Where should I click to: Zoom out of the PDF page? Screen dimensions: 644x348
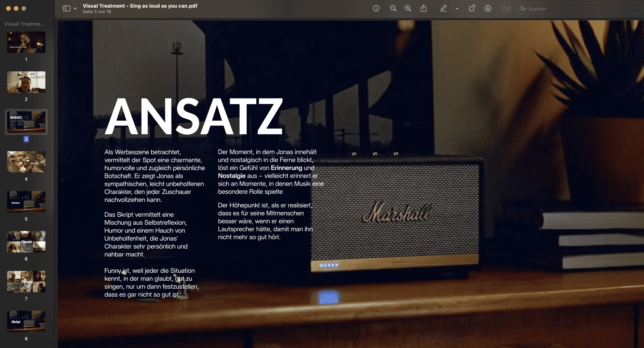coord(393,8)
